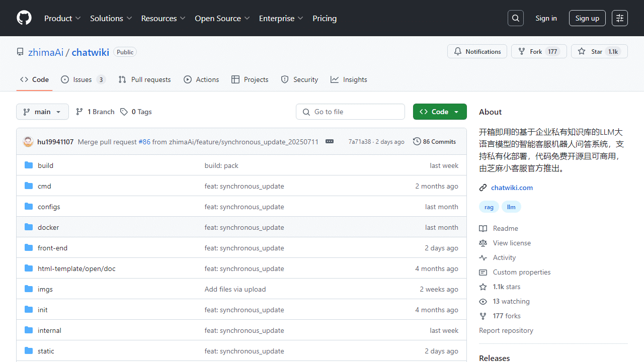
Task: Expand the Open Source menu
Action: click(x=222, y=18)
